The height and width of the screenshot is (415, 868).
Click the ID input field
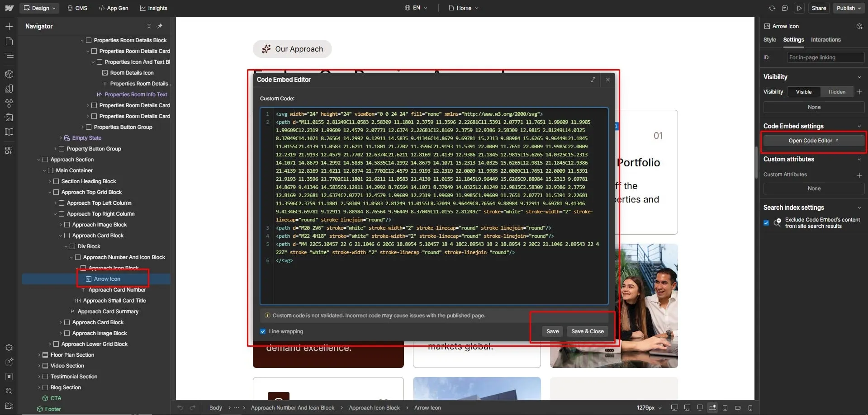(x=825, y=57)
